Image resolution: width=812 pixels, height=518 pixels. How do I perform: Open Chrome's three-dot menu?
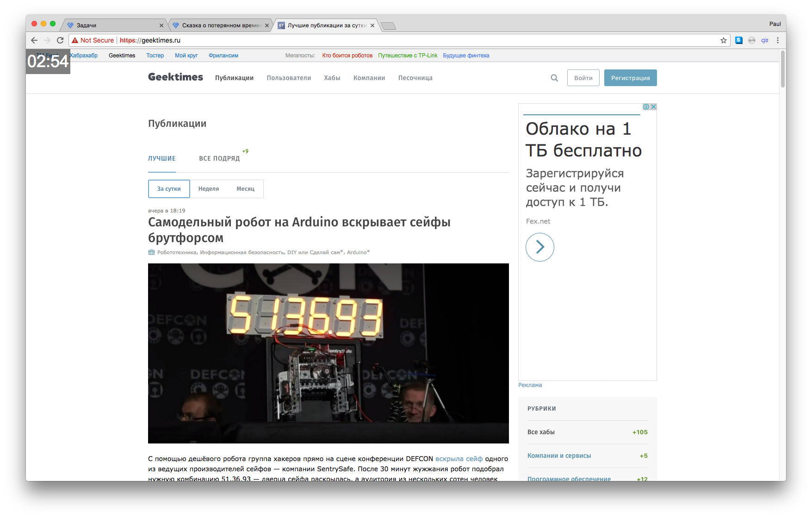(x=778, y=40)
